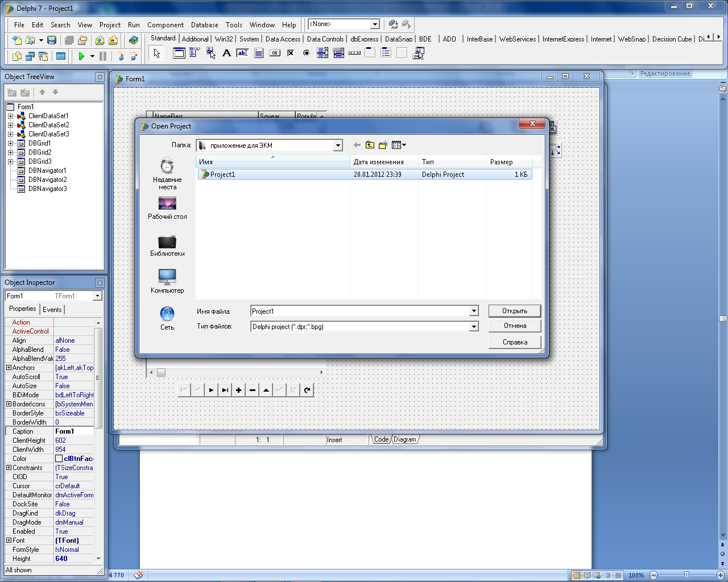Select the ActionList component icon

tap(419, 53)
